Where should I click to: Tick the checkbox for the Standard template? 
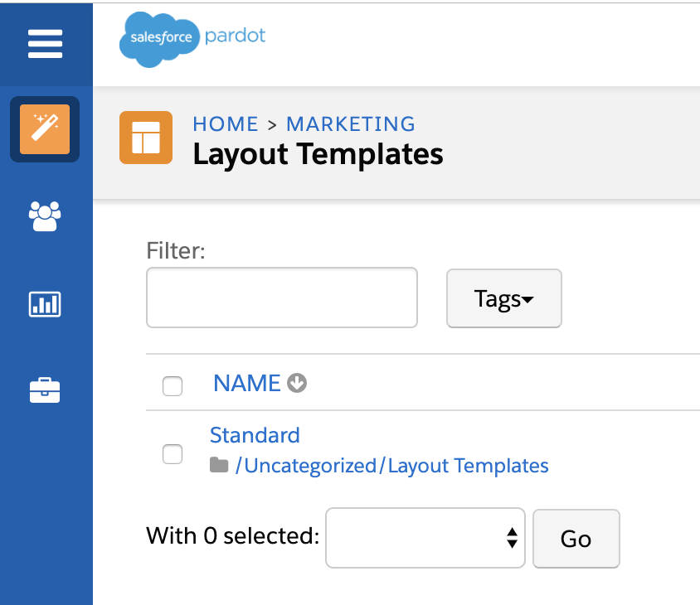tap(173, 454)
